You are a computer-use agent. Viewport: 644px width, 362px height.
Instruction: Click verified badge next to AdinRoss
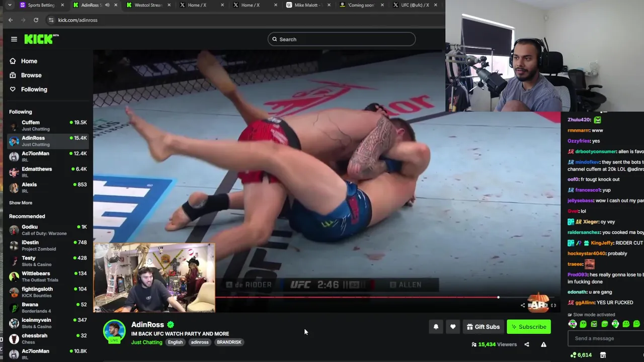[x=171, y=325]
